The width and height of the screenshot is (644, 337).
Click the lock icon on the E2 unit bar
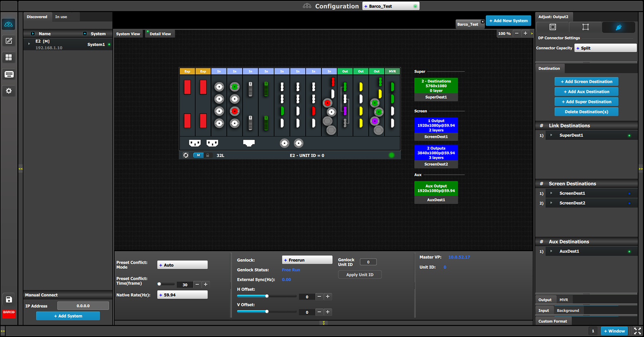coord(208,155)
